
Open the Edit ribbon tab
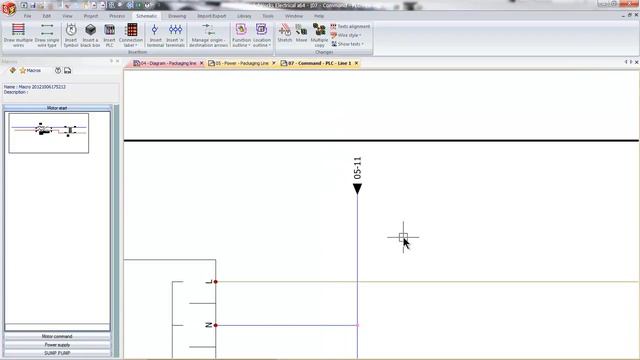(47, 16)
